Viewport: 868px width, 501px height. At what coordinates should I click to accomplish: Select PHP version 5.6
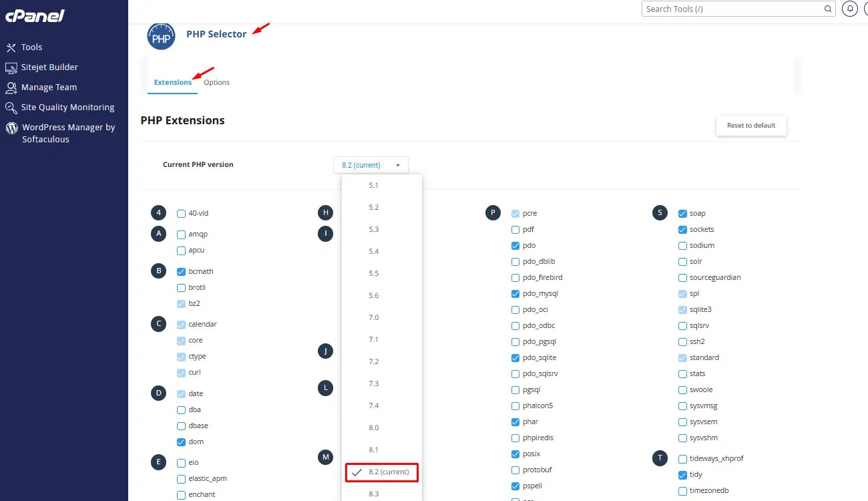373,295
